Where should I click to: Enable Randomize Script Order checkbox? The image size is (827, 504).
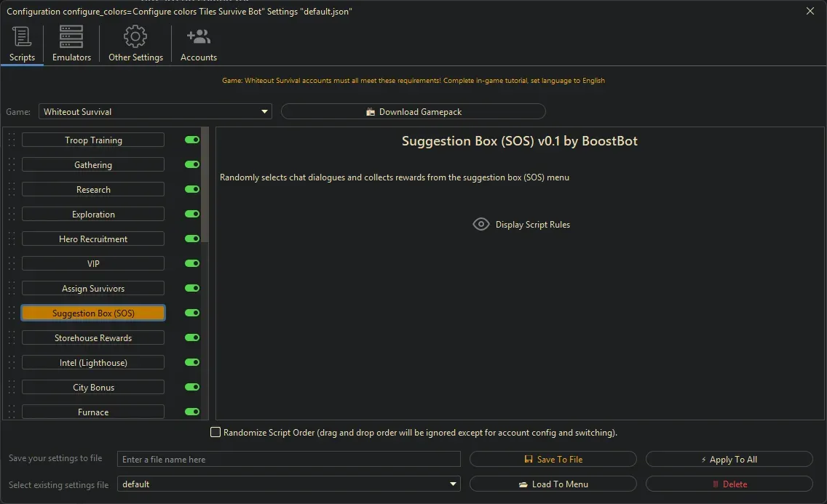(x=215, y=433)
